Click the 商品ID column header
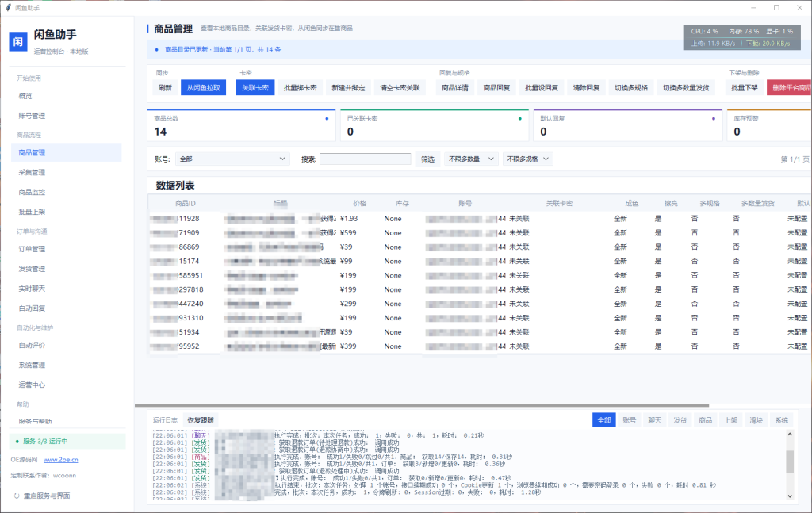The height and width of the screenshot is (513, 812). point(186,204)
